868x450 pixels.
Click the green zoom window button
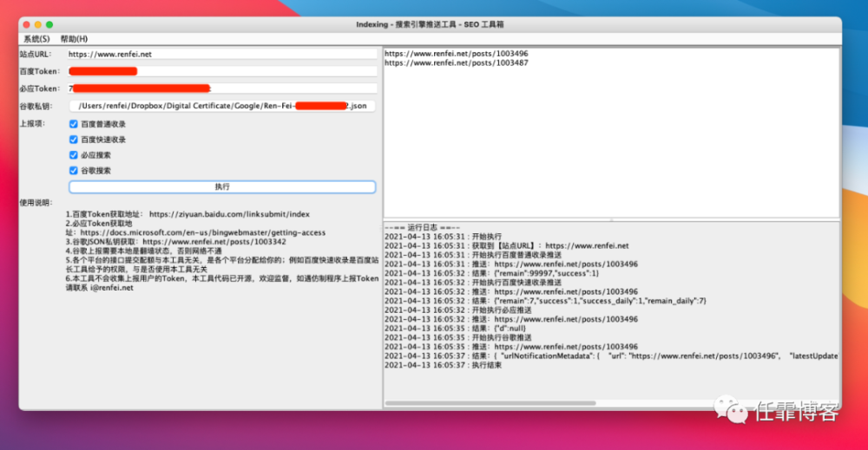click(x=49, y=24)
